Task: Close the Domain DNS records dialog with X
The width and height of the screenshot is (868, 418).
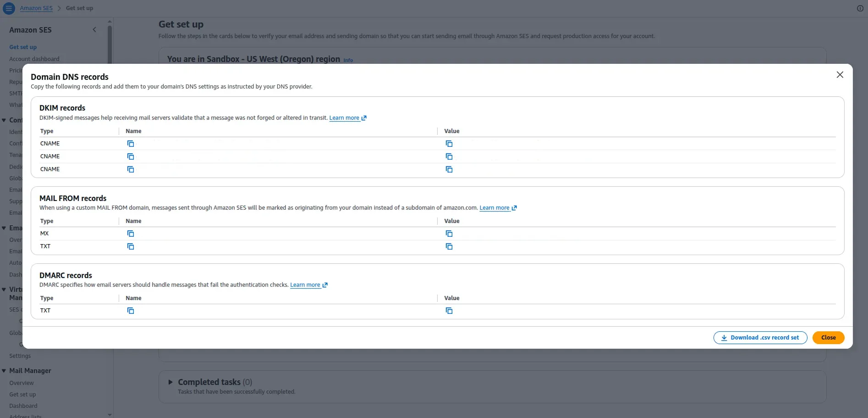Action: point(840,74)
